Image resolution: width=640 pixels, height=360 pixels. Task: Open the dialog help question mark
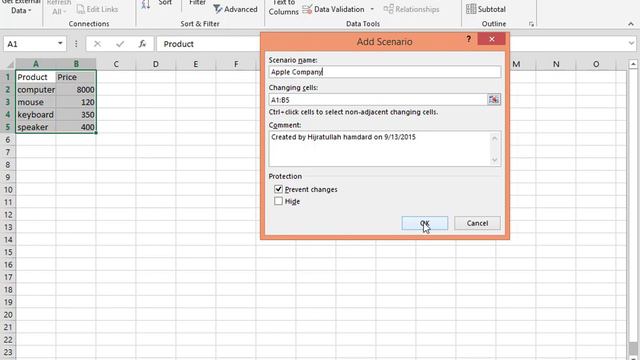click(469, 39)
